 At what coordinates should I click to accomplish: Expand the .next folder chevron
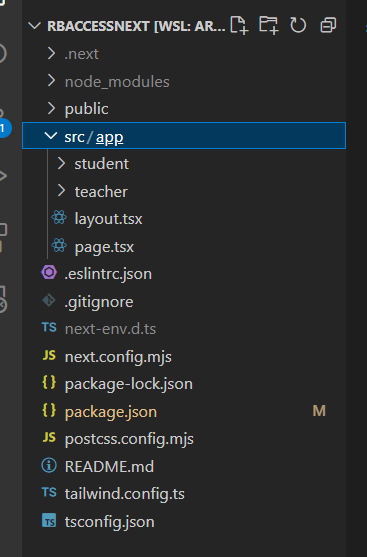click(52, 54)
